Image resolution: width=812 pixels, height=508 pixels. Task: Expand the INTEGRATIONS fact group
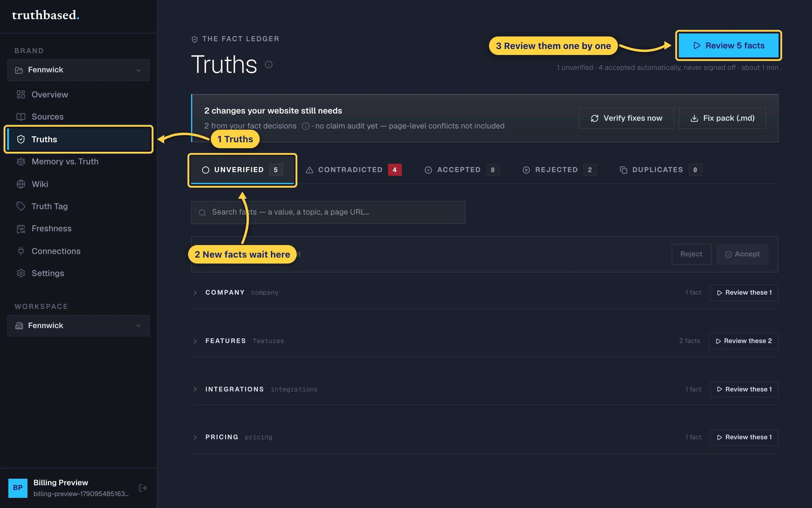click(x=195, y=389)
